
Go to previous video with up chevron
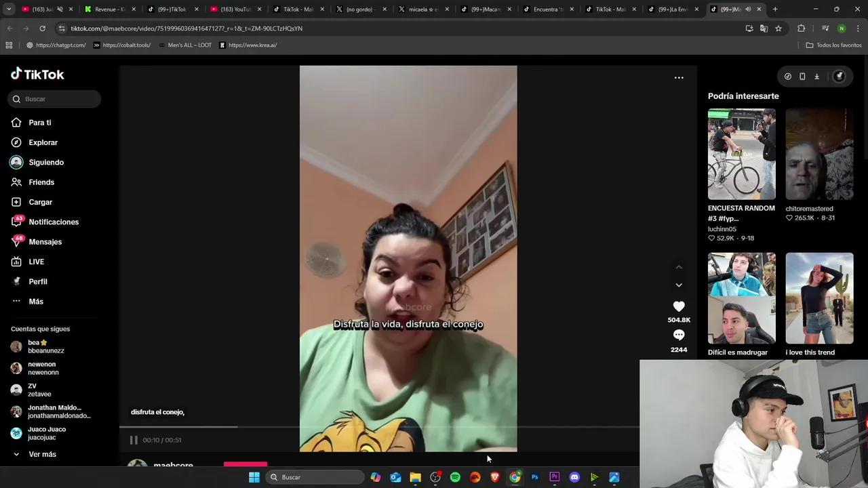[679, 267]
